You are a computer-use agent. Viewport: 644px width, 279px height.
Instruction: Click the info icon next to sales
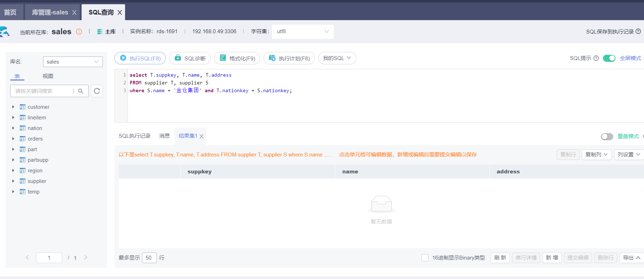click(x=79, y=31)
